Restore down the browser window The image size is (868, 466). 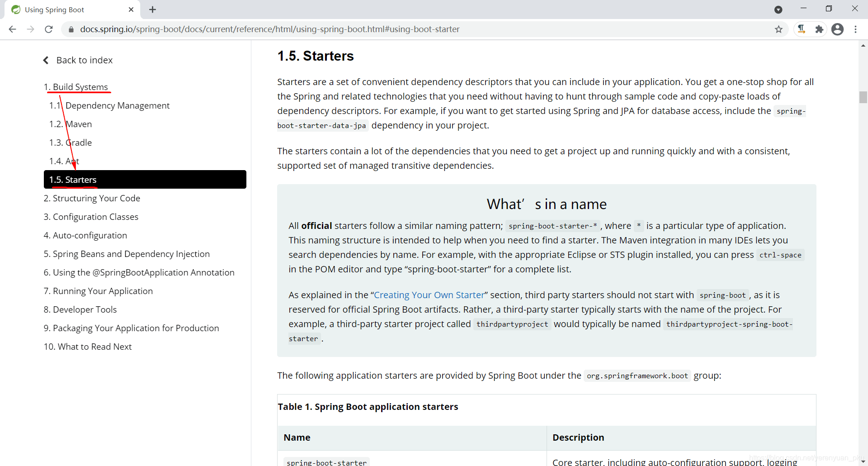(829, 9)
